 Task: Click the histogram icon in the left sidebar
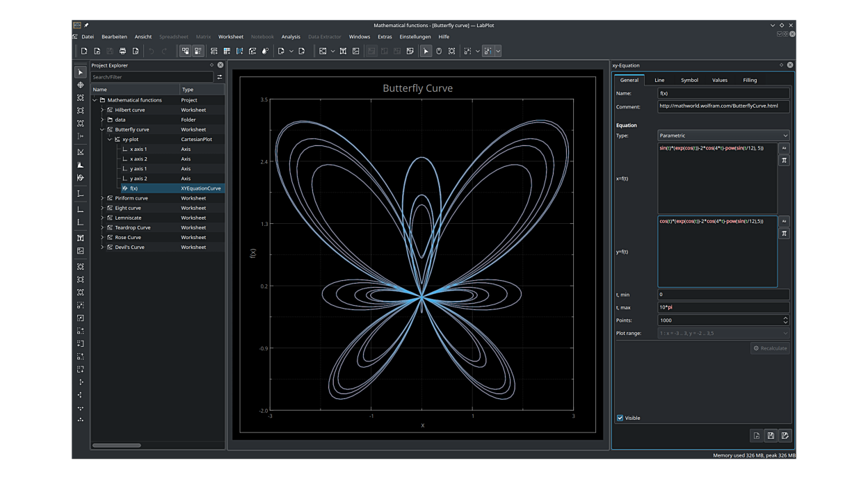pyautogui.click(x=81, y=165)
